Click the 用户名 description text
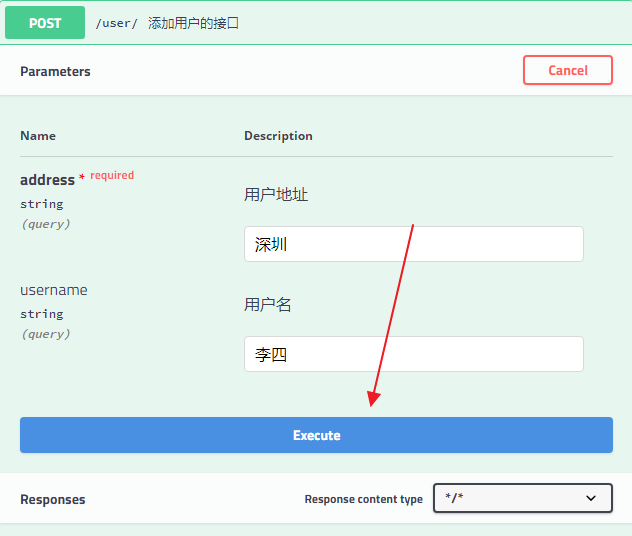Viewport: 632px width, 536px height. (x=268, y=305)
